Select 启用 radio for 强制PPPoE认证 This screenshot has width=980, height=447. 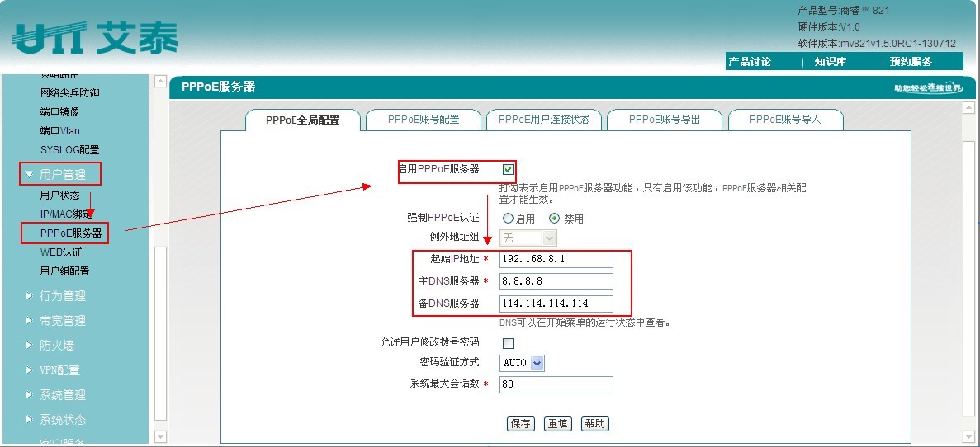[x=508, y=219]
